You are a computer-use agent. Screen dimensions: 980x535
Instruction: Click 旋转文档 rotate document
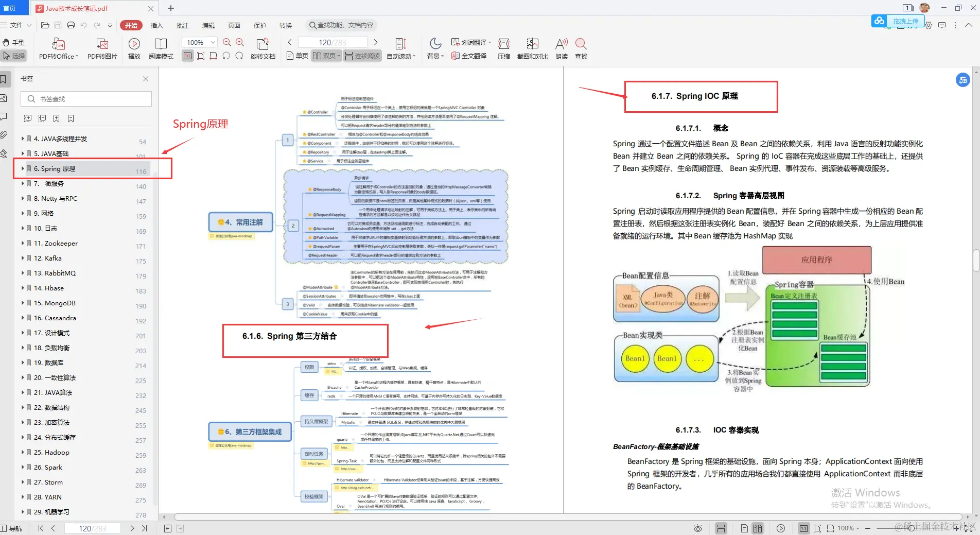[x=263, y=49]
